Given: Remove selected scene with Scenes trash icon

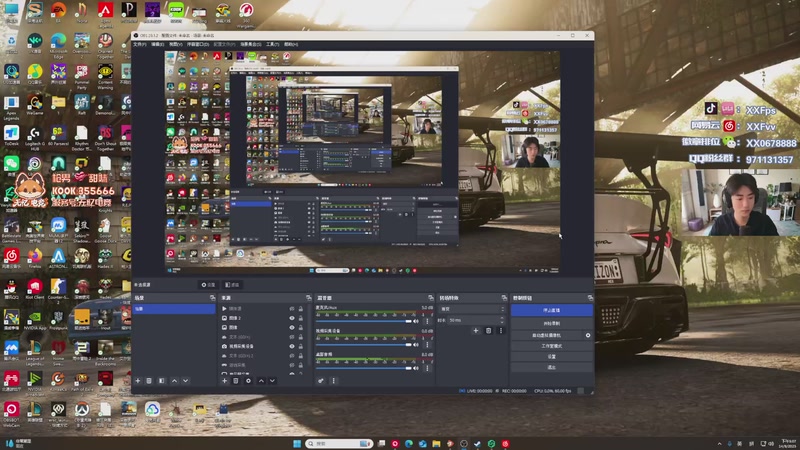Looking at the screenshot, I should (x=149, y=381).
